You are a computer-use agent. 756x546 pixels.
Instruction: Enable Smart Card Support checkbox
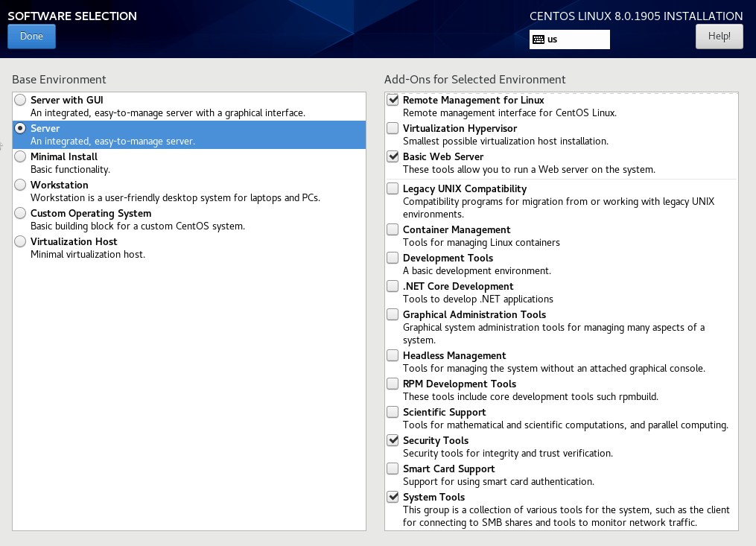pyautogui.click(x=393, y=469)
